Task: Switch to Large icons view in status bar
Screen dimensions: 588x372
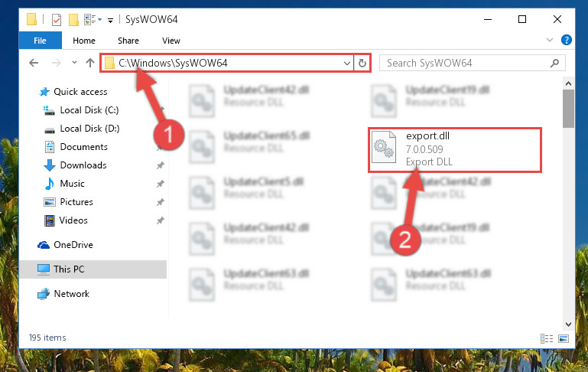Action: (564, 338)
